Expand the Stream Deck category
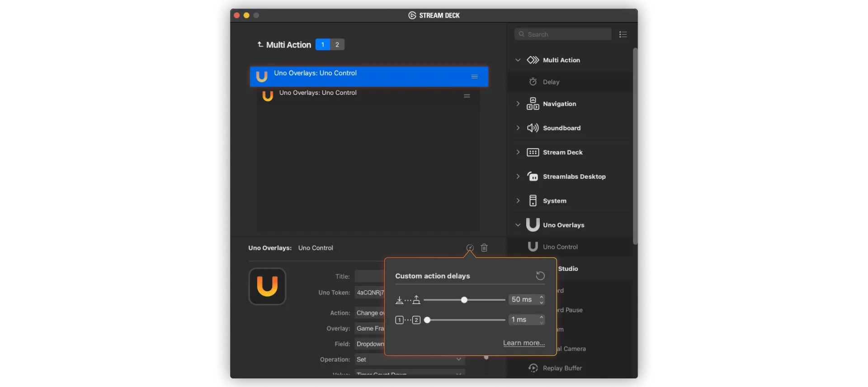This screenshot has height=387, width=868. click(518, 152)
